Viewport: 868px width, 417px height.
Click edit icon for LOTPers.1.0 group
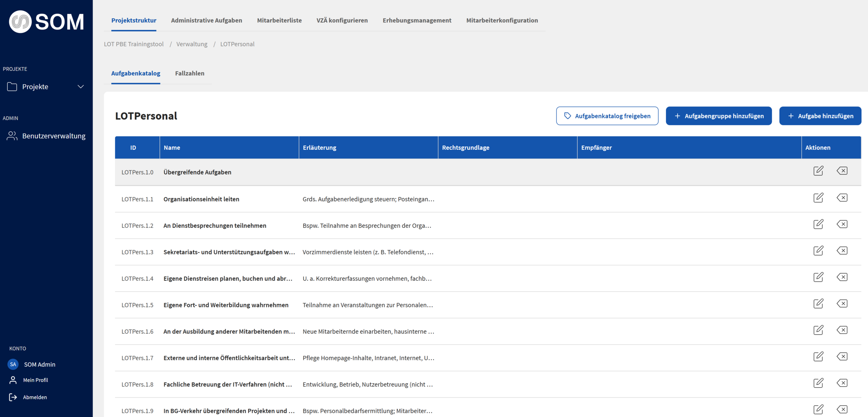[818, 171]
